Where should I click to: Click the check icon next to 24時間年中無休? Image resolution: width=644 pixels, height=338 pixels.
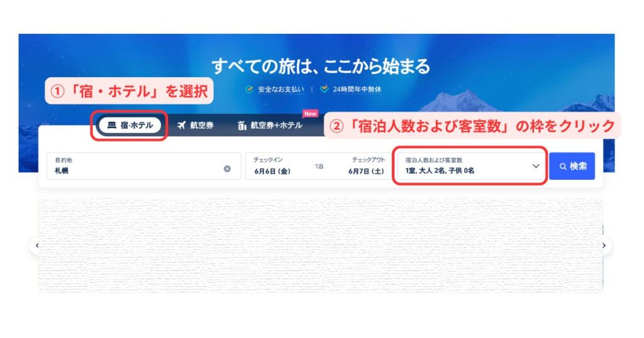325,89
